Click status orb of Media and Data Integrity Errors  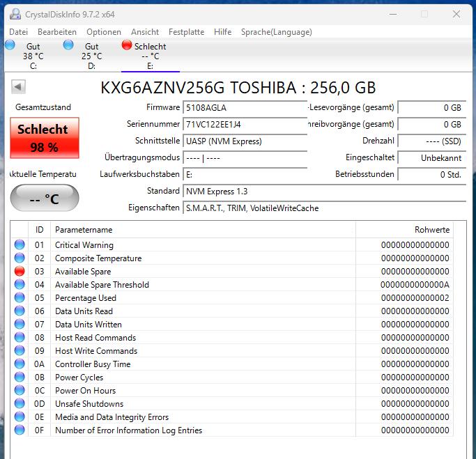[20, 417]
